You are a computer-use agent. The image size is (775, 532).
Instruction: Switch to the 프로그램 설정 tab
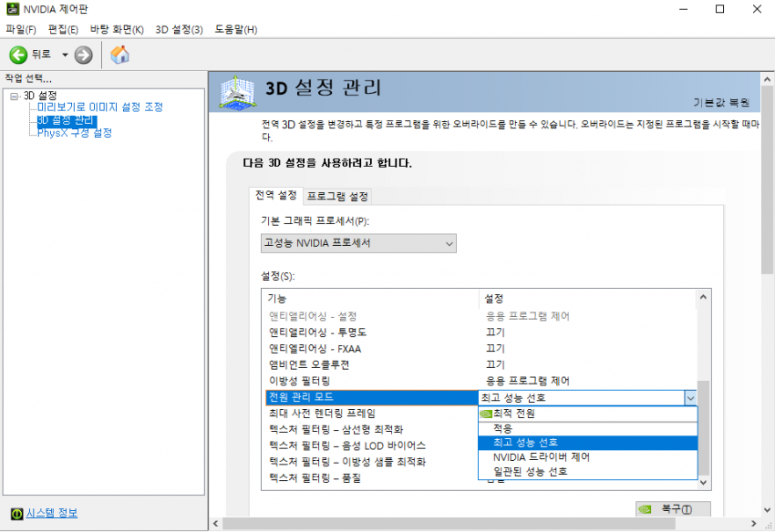point(337,196)
